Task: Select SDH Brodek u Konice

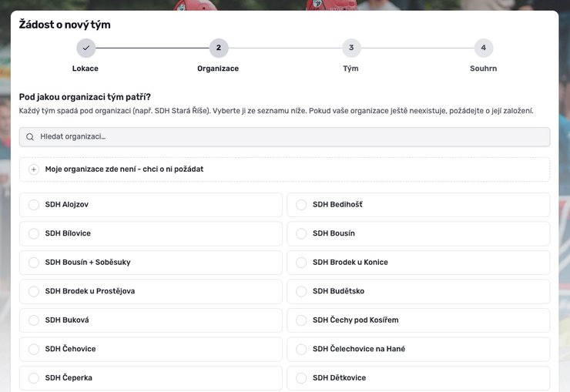Action: pyautogui.click(x=418, y=263)
